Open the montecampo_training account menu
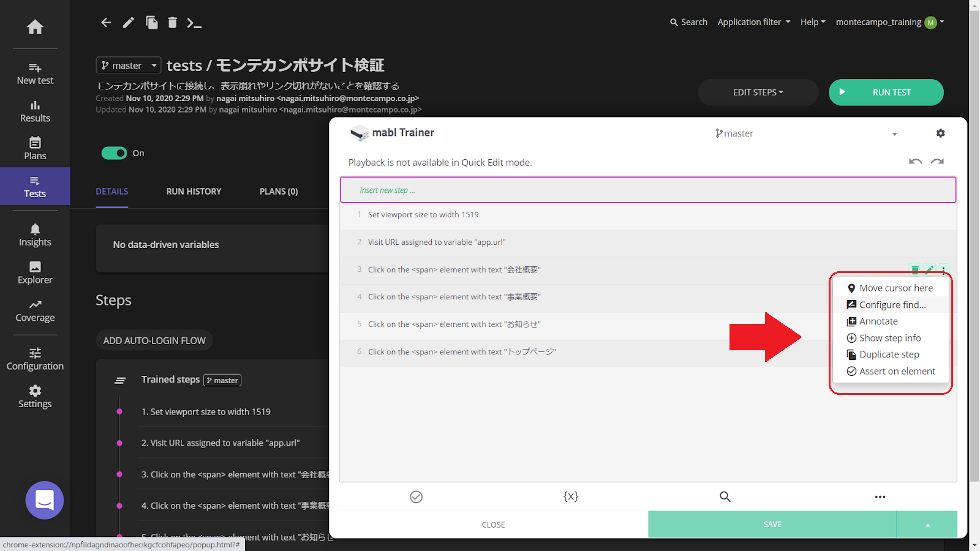 click(890, 22)
